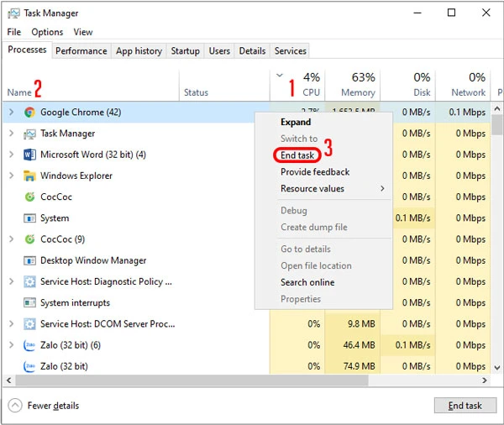Click the vertical scrollbar thumb
The image size is (504, 425).
coord(497,125)
